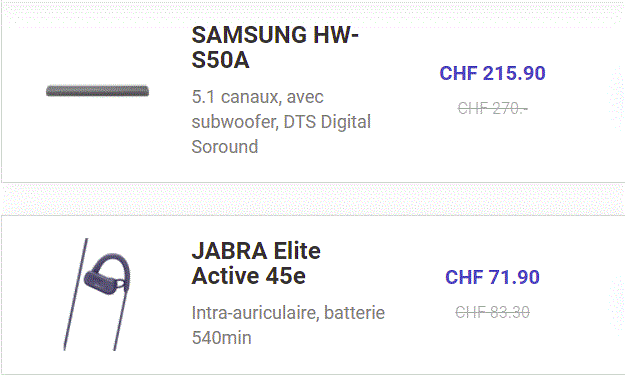Click the word 'SAMSUNG' in first product title
Screen dimensions: 625x375
coord(249,35)
